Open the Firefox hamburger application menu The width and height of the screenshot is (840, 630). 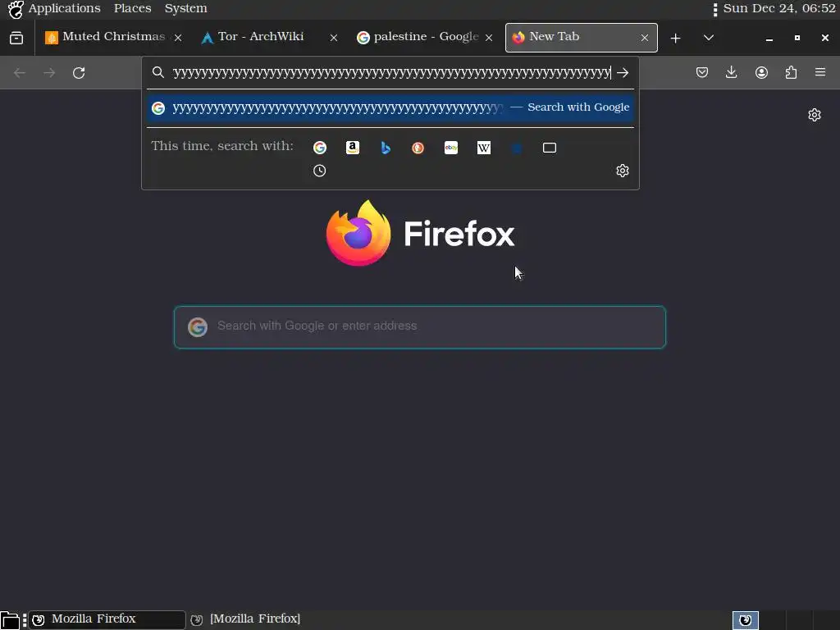pos(820,72)
